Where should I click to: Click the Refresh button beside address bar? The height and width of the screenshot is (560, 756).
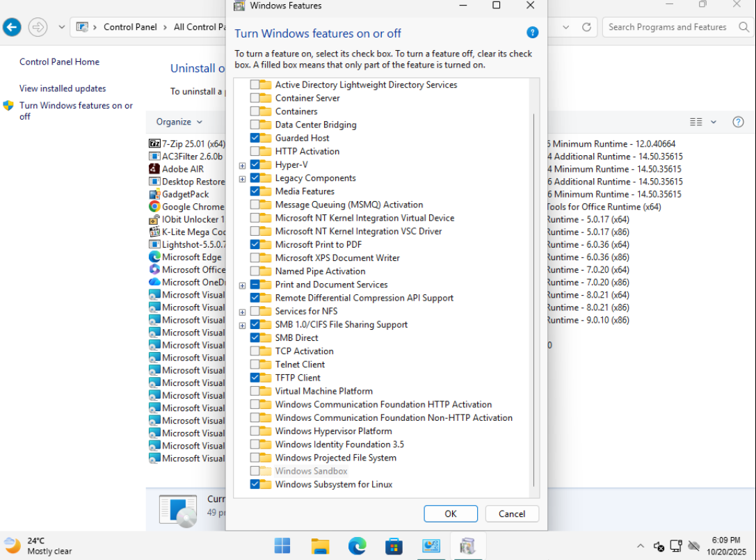coord(586,27)
